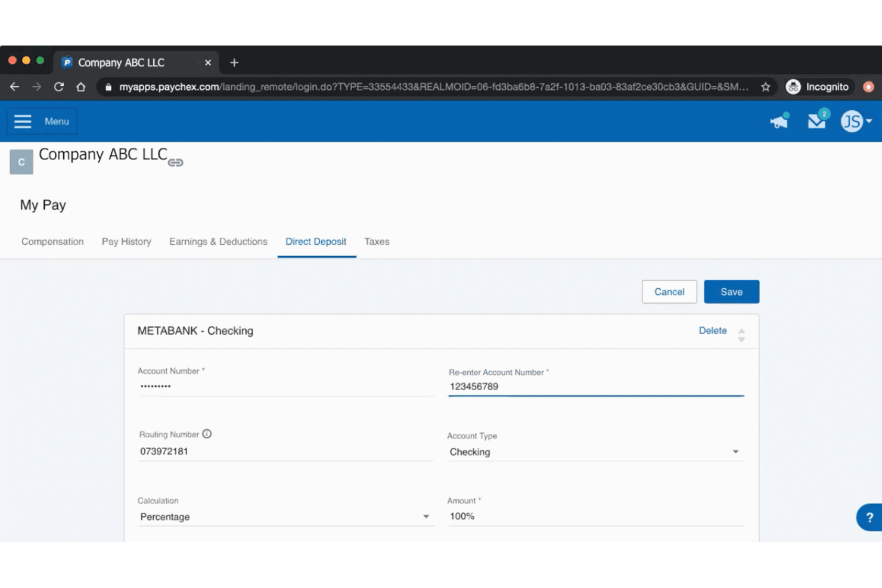Image resolution: width=882 pixels, height=588 pixels.
Task: Move METABANK account up with arrow
Action: click(x=741, y=331)
